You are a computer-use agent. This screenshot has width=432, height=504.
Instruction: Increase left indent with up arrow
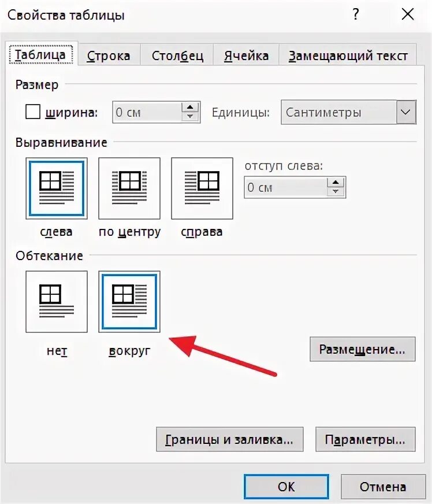tap(336, 183)
